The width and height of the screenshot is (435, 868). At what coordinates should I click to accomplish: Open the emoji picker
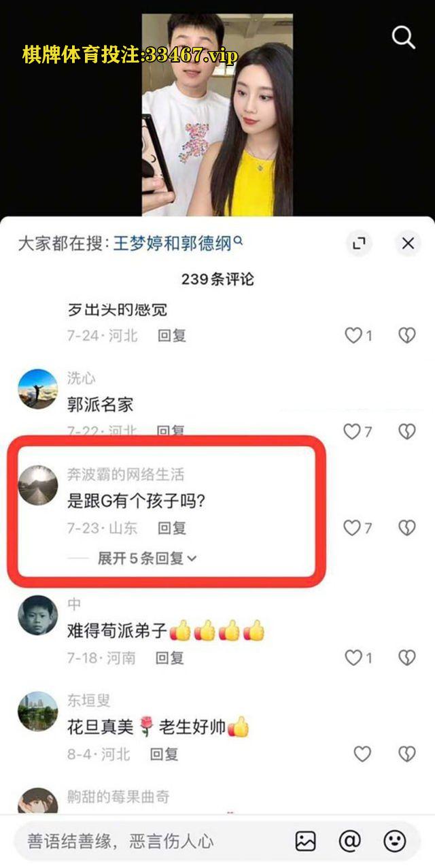[395, 841]
